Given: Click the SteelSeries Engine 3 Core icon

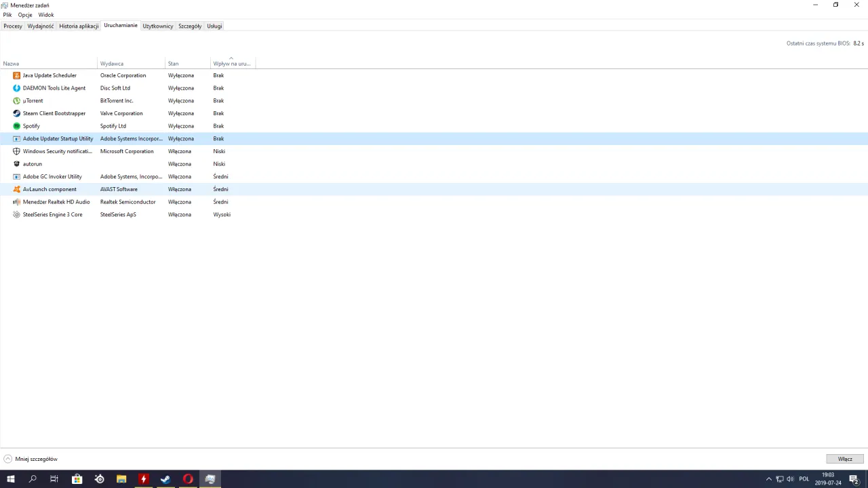Looking at the screenshot, I should point(17,215).
